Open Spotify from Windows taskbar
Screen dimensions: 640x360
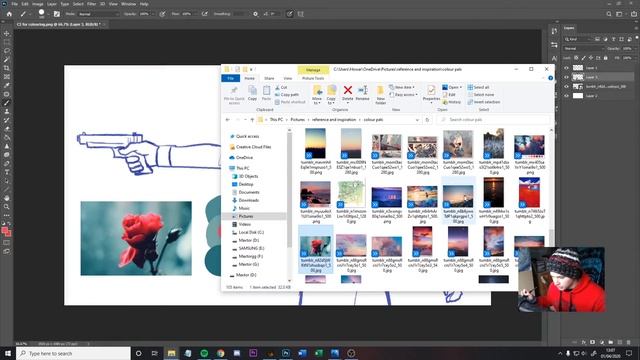pyautogui.click(x=204, y=353)
